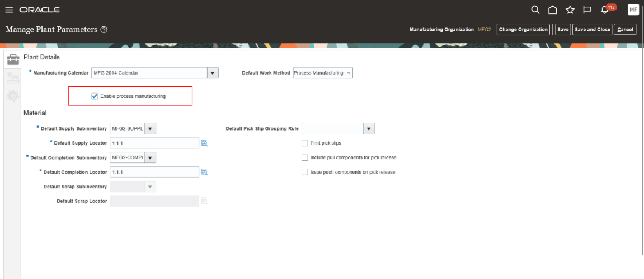
Task: Click the Default Pick Slip Grouping Rule field
Action: pyautogui.click(x=333, y=129)
